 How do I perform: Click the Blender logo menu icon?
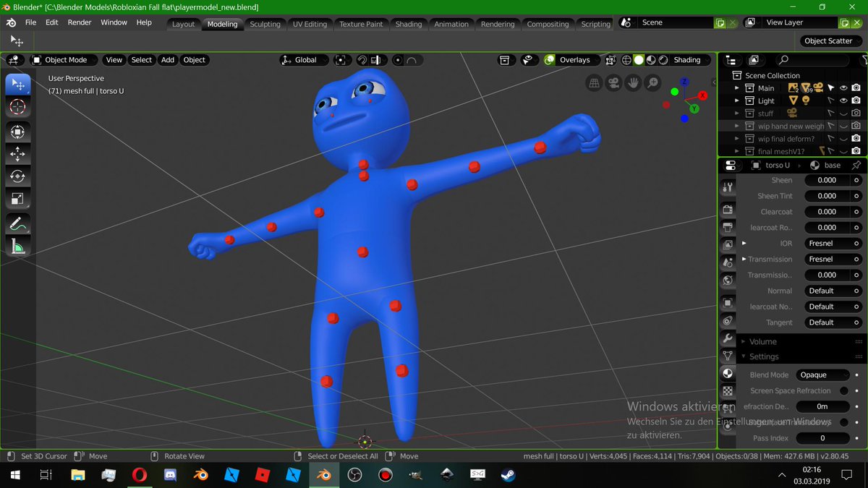tap(11, 22)
